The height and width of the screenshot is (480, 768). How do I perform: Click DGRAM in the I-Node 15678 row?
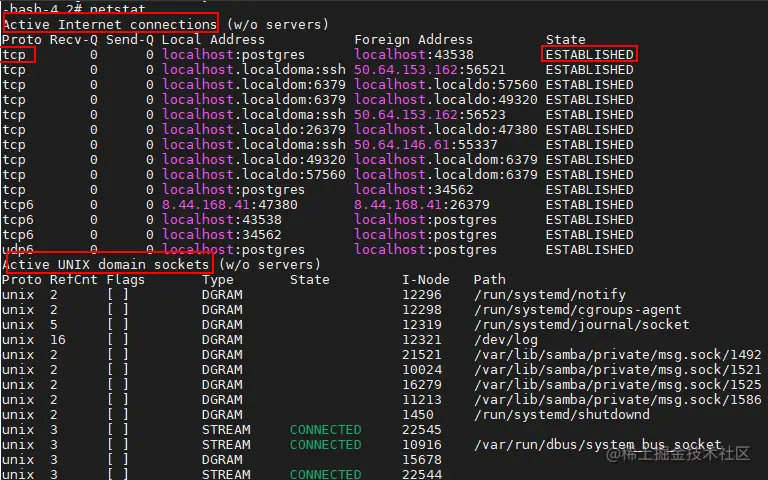click(x=222, y=460)
